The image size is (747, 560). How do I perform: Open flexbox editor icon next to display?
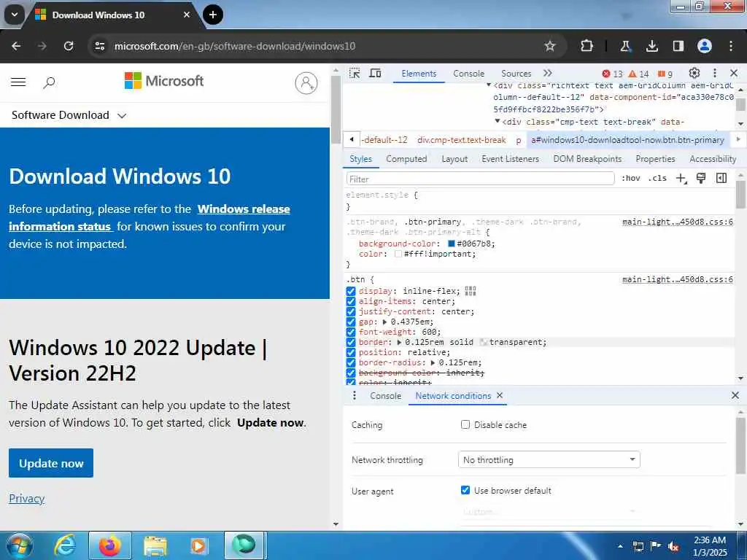[x=471, y=291]
